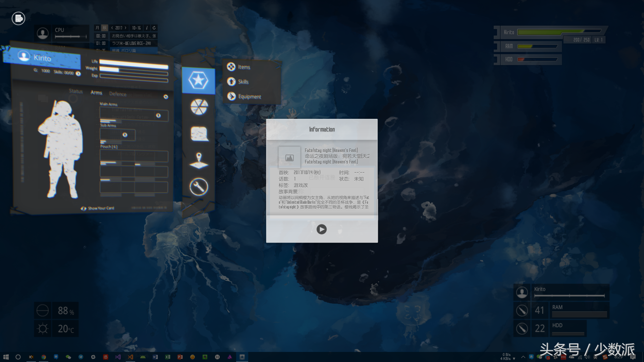Image resolution: width=644 pixels, height=362 pixels.
Task: Open Chrome from the taskbar
Action: coord(44,357)
